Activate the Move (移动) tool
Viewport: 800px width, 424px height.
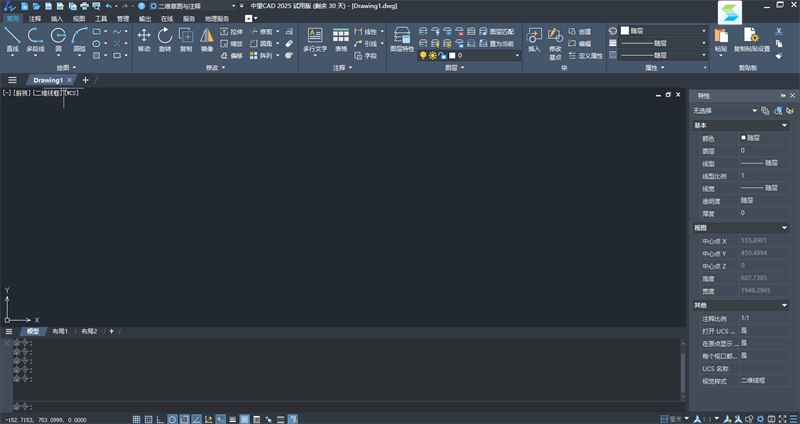[144, 38]
